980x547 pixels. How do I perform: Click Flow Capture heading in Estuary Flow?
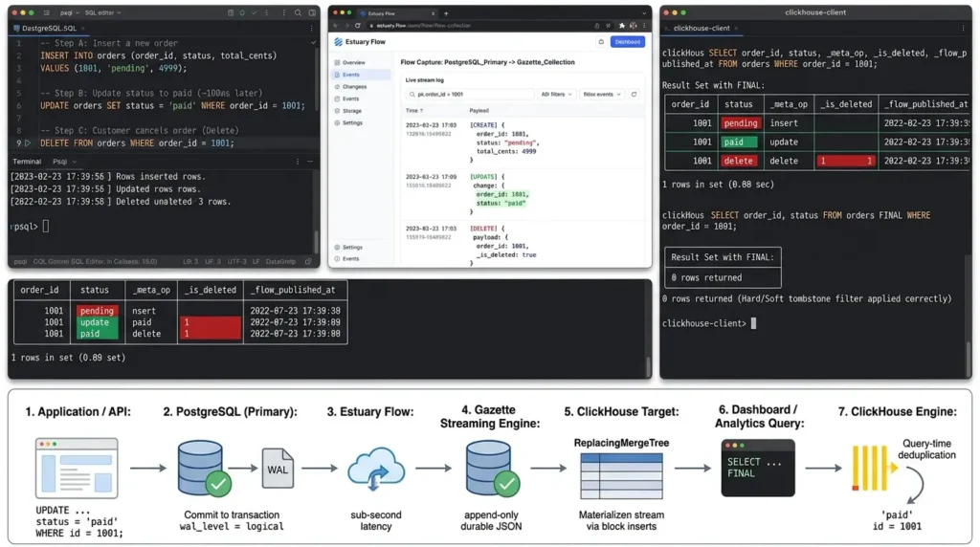coord(487,62)
